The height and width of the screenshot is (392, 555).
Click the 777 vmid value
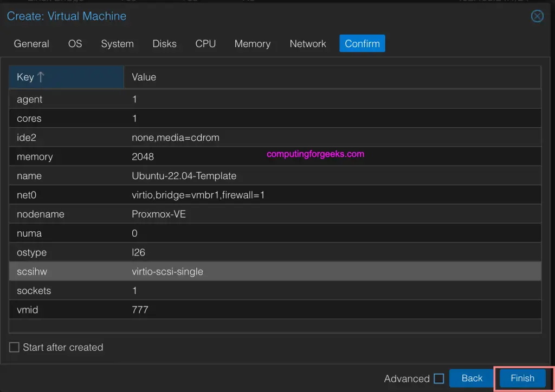click(140, 309)
